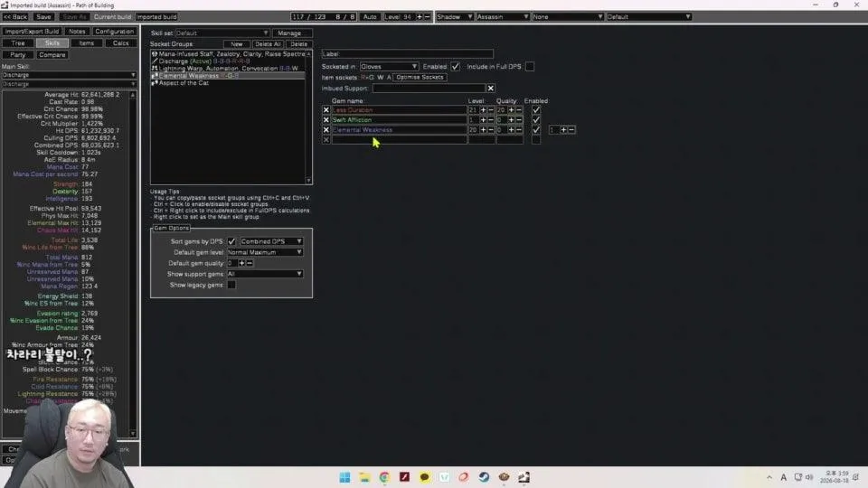Decrease default gem quality
The image size is (868, 488).
point(250,263)
